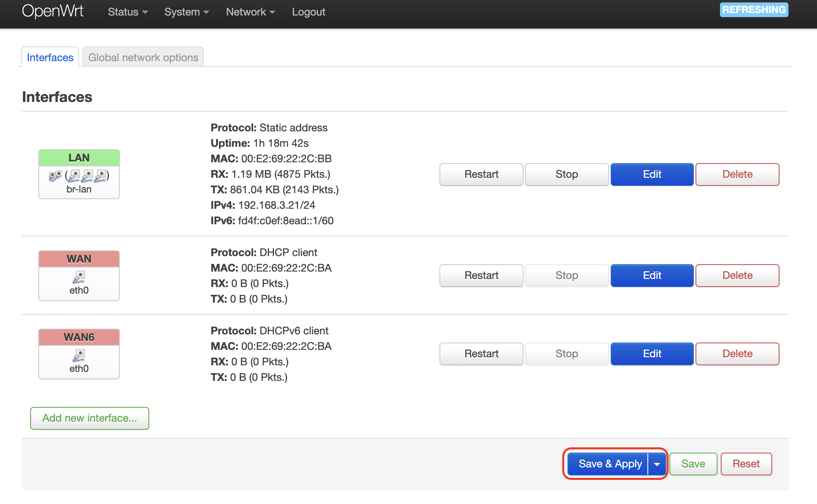Stop the LAN interface
Image resolution: width=817 pixels, height=504 pixels.
[x=566, y=175]
